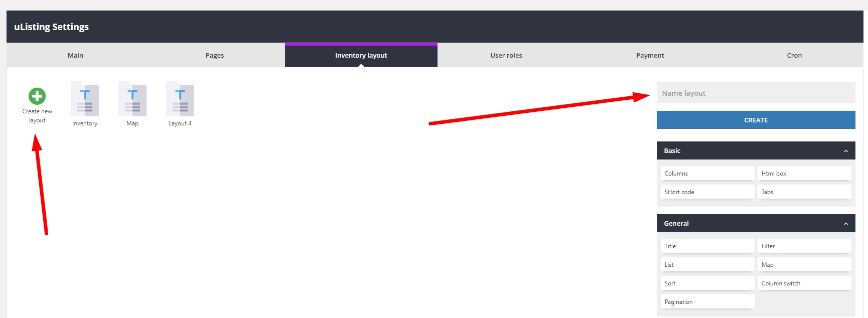Open the Inventory layout icon
Screen dimensions: 868x318
[85, 99]
